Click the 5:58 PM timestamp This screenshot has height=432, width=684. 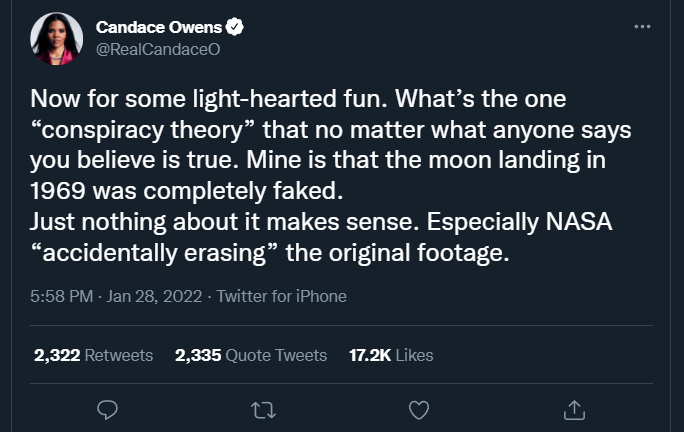click(x=61, y=297)
